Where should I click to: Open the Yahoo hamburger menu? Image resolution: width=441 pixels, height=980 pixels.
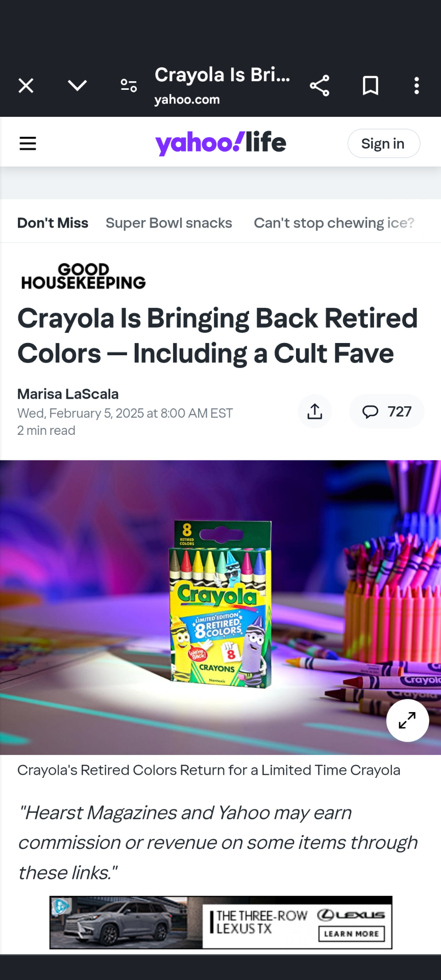(28, 143)
